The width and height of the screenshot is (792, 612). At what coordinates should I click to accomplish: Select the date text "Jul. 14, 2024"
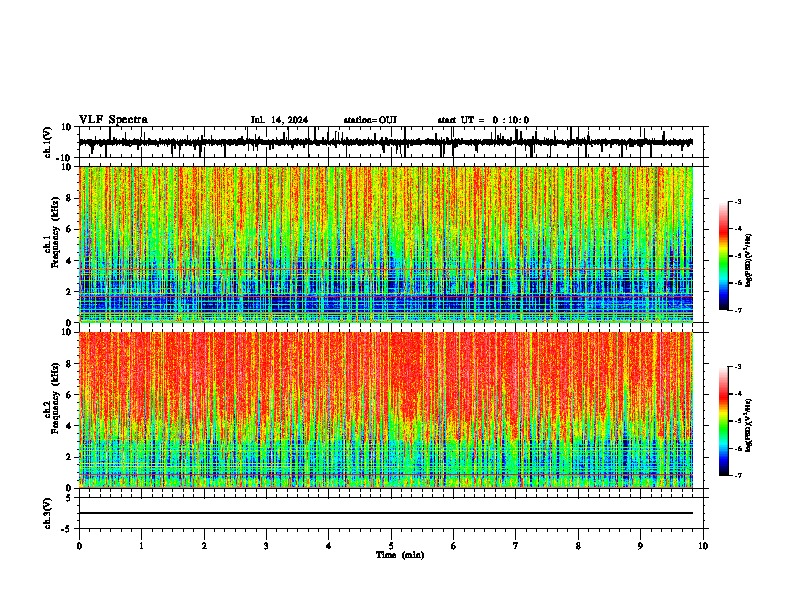point(279,120)
